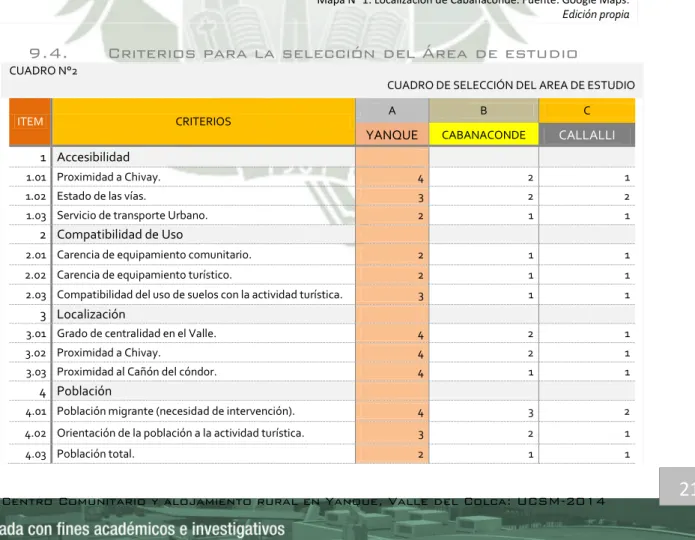Click the 'Edición propia' caption
Viewport: 695px width, 540px height.
596,15
